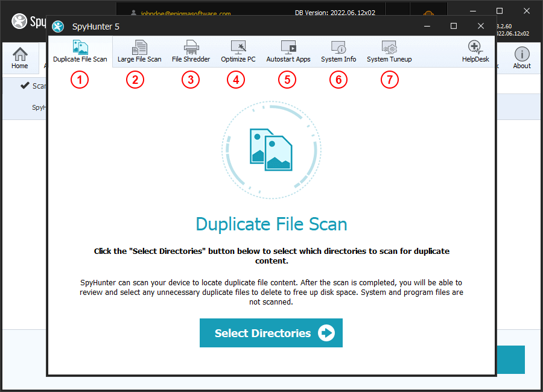543x392 pixels.
Task: Click the arrow icon inside Select Directories
Action: (325, 332)
